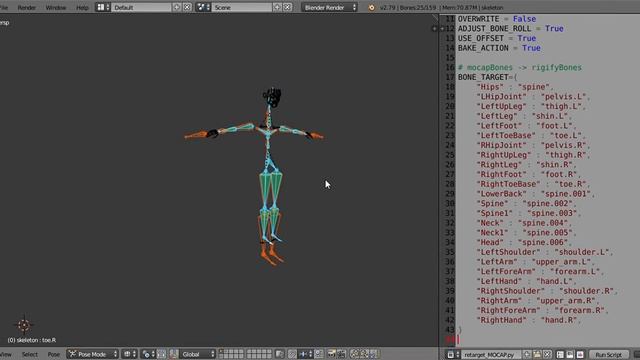Edit the Scene name field
Image resolution: width=640 pixels, height=360 pixels.
(x=242, y=7)
